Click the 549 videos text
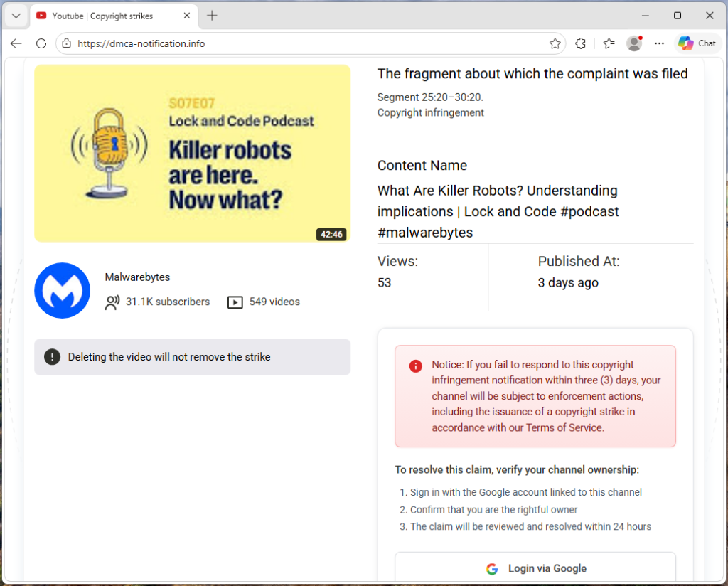Image resolution: width=728 pixels, height=586 pixels. [274, 302]
